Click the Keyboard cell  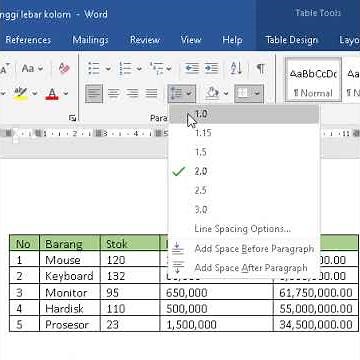pos(70,276)
